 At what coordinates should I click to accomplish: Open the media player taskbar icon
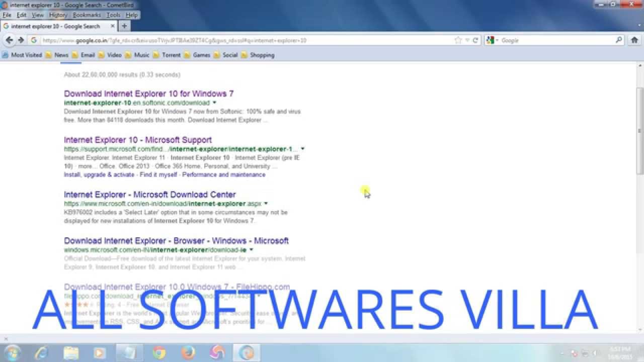tap(99, 352)
